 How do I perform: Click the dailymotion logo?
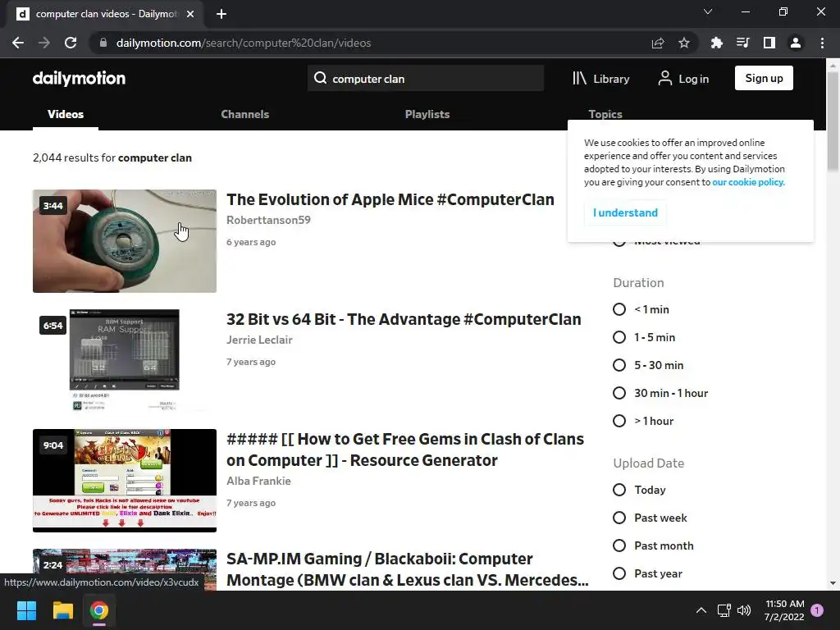point(79,78)
